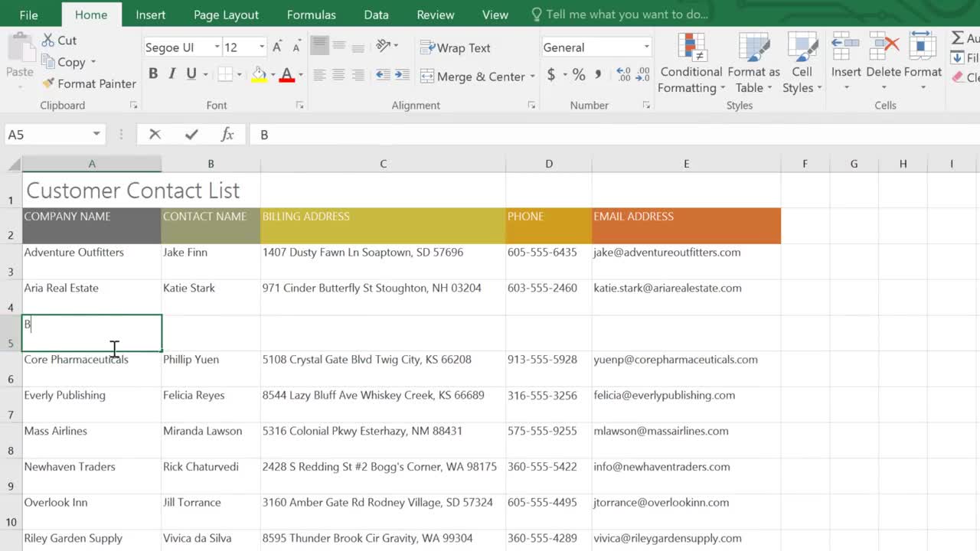This screenshot has height=551, width=980.
Task: Center text horizontally
Action: (339, 75)
